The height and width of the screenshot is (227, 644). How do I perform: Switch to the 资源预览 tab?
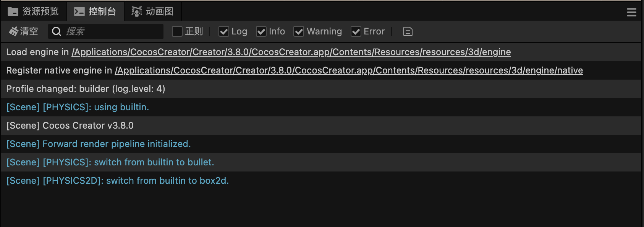click(40, 11)
